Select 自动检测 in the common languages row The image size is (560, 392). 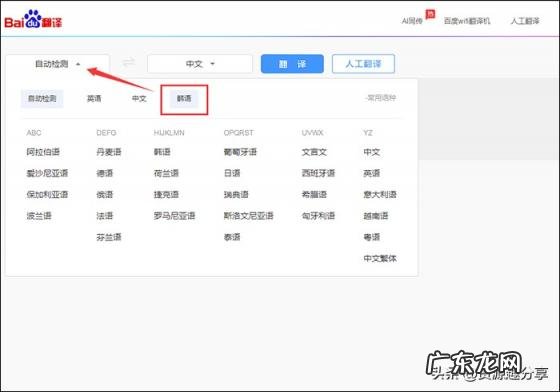[42, 99]
